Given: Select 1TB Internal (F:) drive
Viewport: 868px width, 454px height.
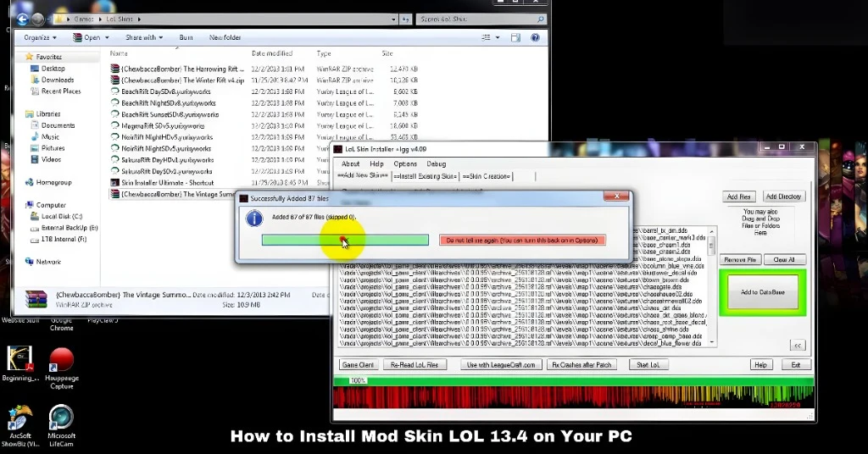Looking at the screenshot, I should [64, 239].
